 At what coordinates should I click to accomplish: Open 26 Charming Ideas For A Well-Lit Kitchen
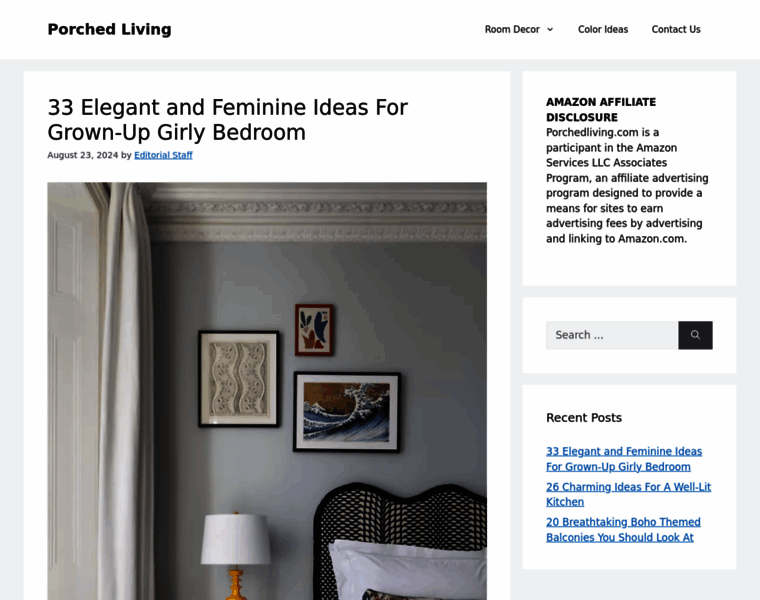[628, 494]
